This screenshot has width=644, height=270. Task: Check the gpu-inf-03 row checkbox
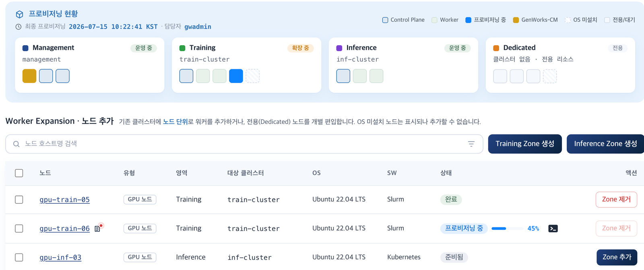click(x=19, y=258)
